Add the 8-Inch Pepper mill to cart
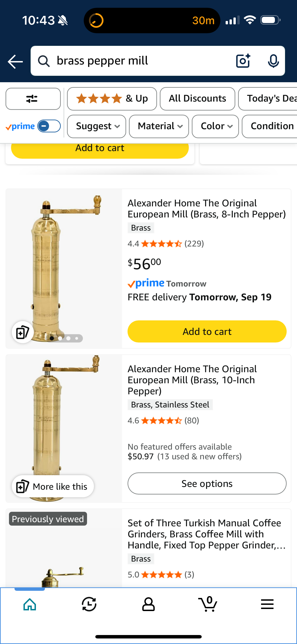This screenshot has width=297, height=644. [207, 331]
